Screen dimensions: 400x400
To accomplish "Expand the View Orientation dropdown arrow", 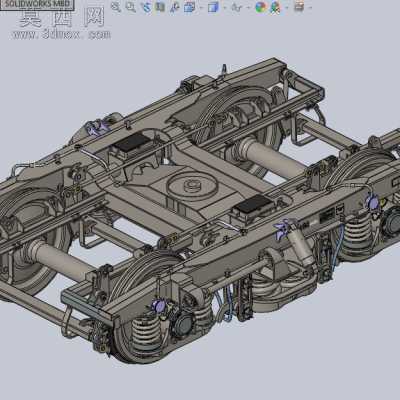I will (201, 7).
